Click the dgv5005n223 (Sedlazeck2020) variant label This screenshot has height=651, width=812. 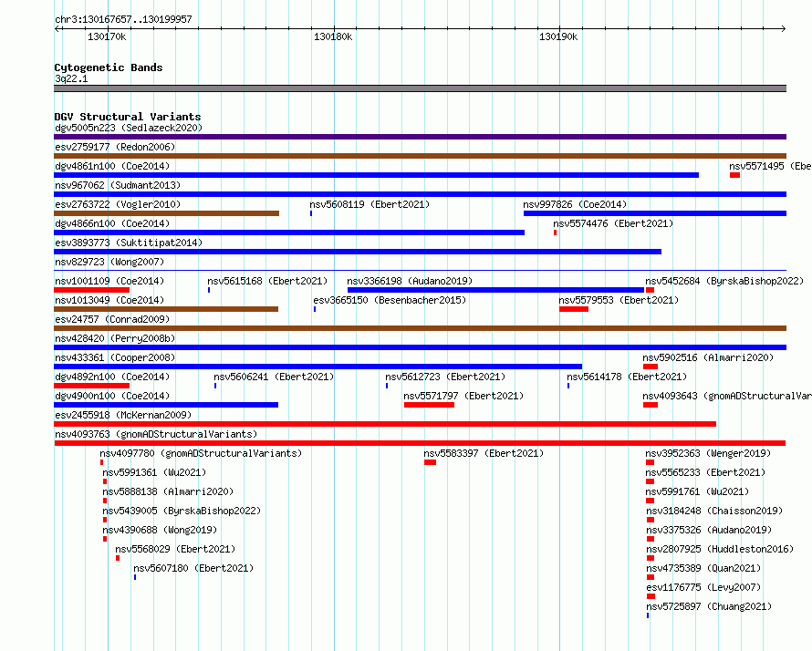(x=129, y=128)
